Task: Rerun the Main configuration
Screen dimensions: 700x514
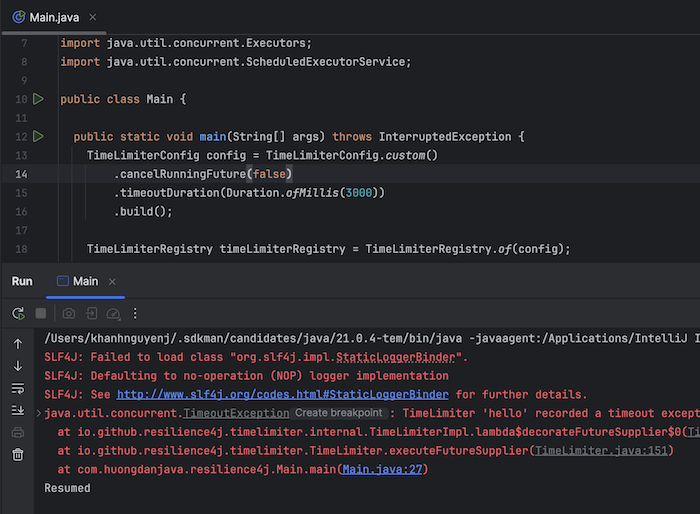Action: tap(18, 313)
